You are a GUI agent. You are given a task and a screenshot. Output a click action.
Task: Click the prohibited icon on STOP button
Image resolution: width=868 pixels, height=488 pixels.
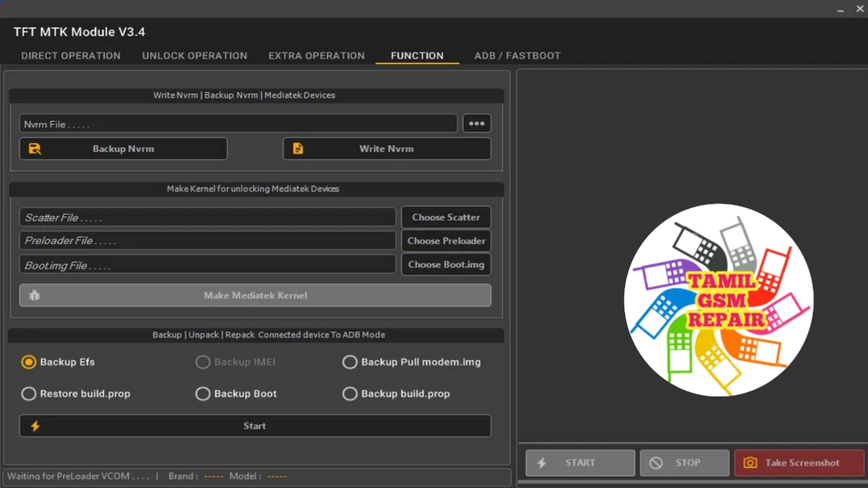click(656, 463)
